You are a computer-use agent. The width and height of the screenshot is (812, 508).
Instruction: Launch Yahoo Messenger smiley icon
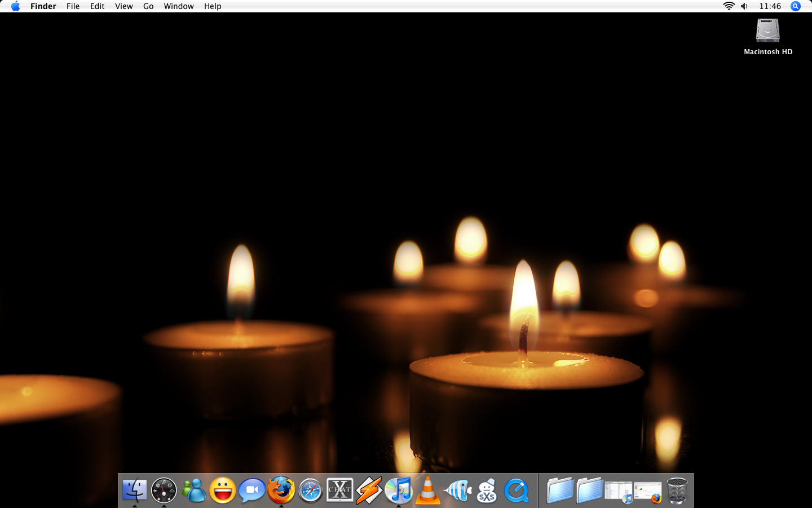(x=223, y=490)
